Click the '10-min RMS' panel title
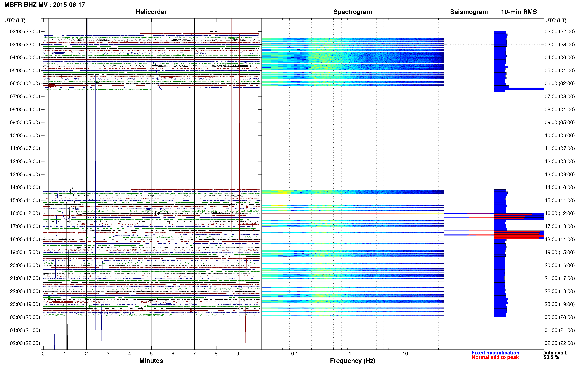Image resolution: width=588 pixels, height=368 pixels. pos(519,12)
